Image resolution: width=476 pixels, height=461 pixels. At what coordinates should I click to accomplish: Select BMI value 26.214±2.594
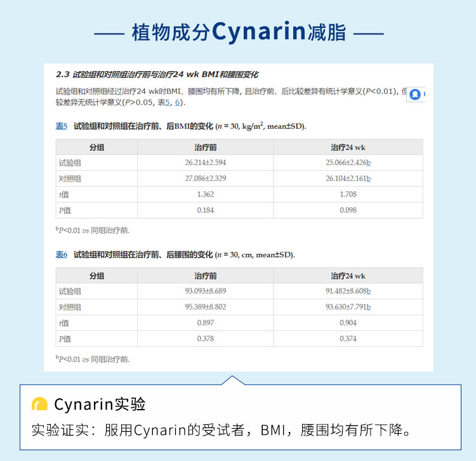[x=206, y=162]
